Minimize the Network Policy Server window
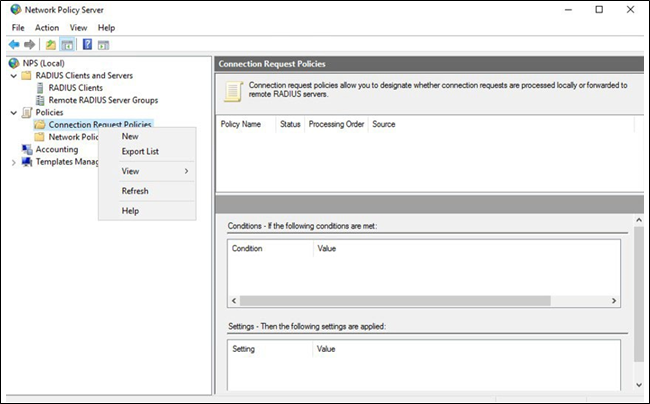 click(568, 10)
